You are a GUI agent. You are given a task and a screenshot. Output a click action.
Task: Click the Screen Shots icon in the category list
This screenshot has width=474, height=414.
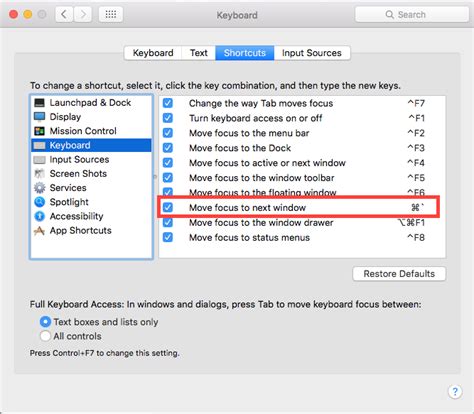coord(39,174)
